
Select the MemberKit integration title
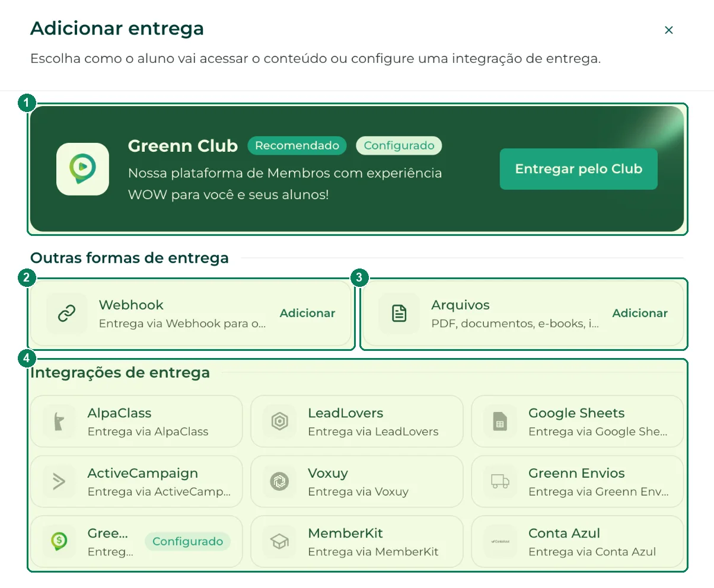(346, 533)
